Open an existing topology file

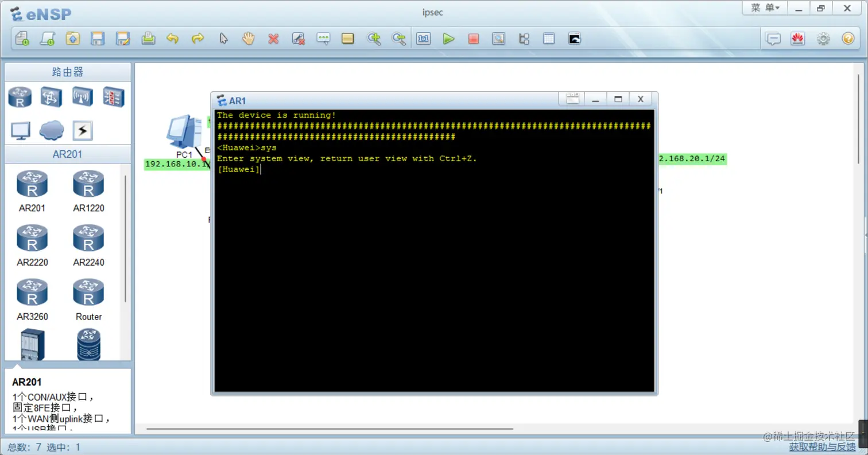[x=73, y=38]
